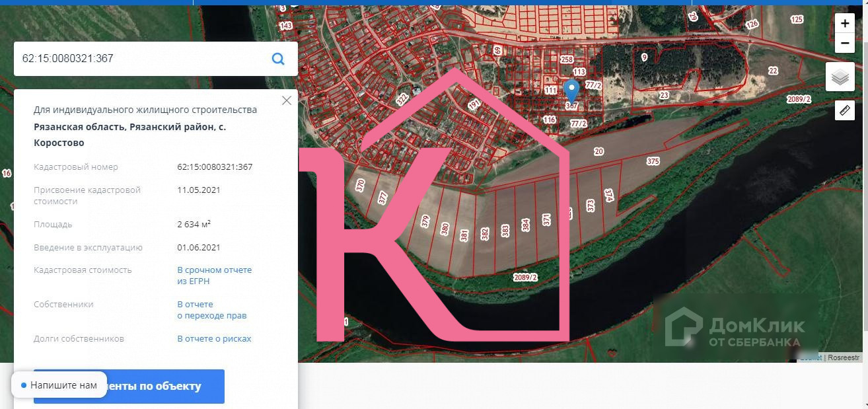The image size is (868, 409).
Task: Select the 'Для индивидуального жилищного строительства' heading
Action: coord(145,110)
